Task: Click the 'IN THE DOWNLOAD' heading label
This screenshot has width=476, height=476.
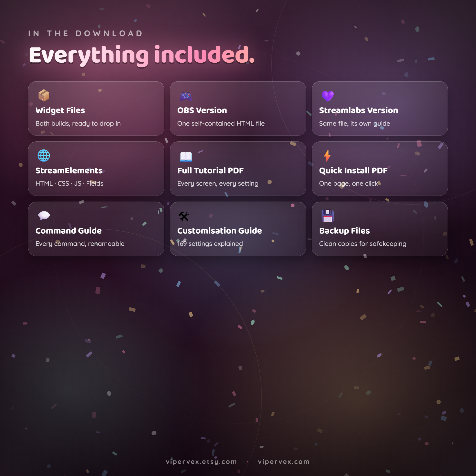Action: click(85, 33)
